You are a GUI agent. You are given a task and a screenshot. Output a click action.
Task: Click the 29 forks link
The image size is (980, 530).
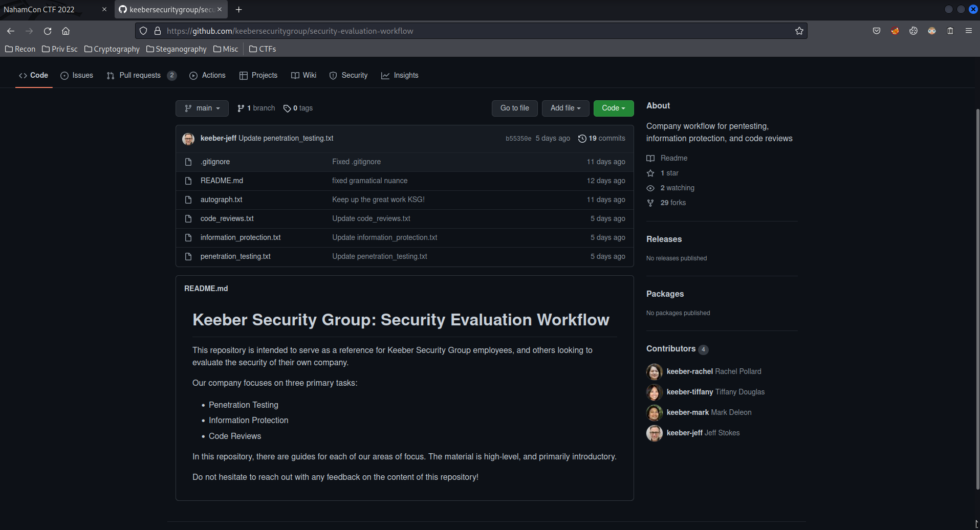[x=666, y=203]
